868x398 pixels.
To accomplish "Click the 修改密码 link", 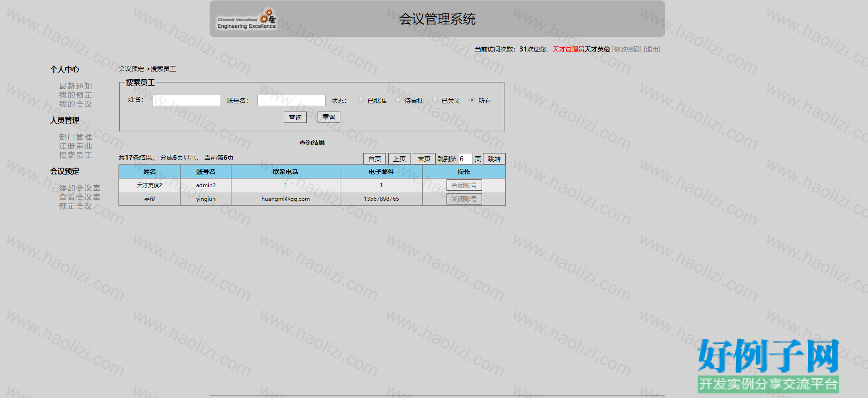I will click(627, 49).
